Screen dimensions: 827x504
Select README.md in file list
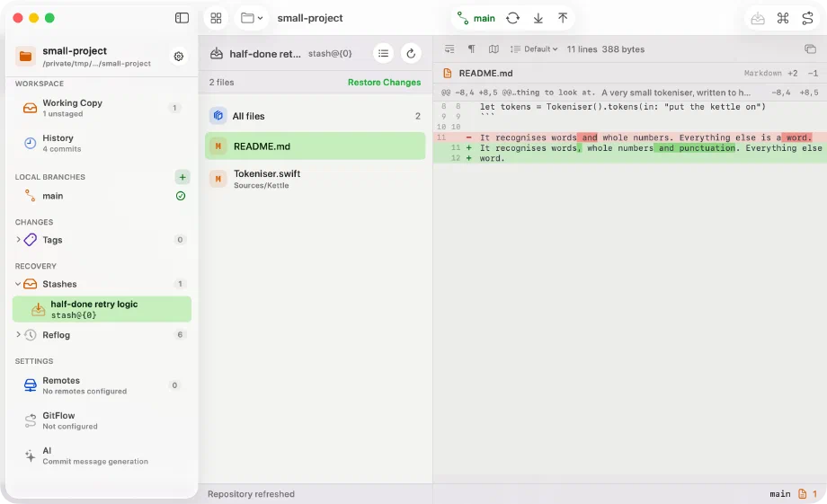(315, 146)
